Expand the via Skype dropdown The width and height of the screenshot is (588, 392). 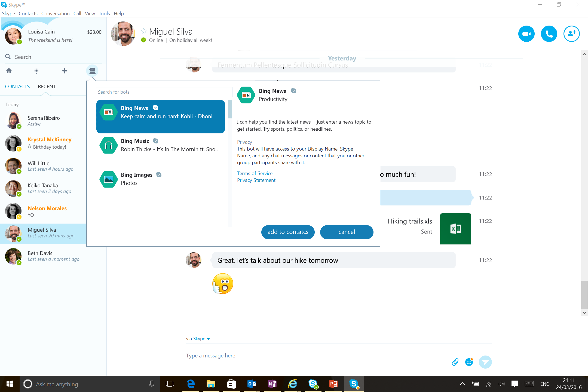(x=208, y=339)
